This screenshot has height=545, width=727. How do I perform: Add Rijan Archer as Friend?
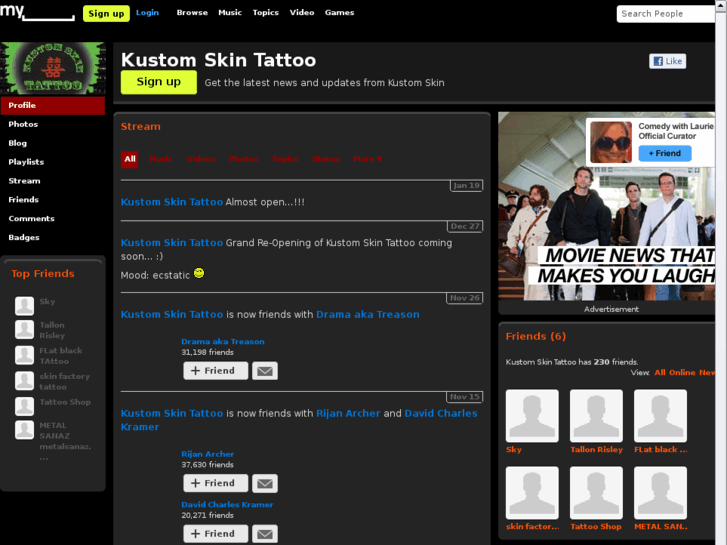click(x=216, y=483)
